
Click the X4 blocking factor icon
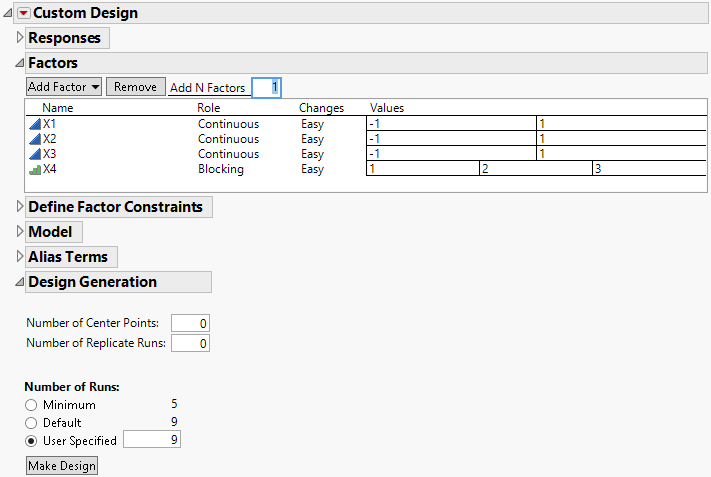pos(35,170)
